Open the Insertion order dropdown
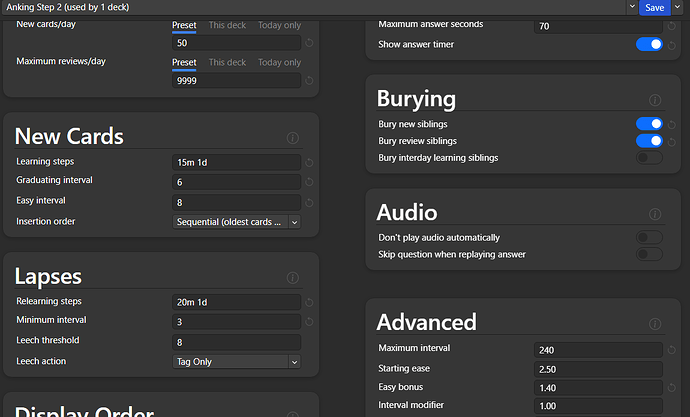 click(x=236, y=222)
